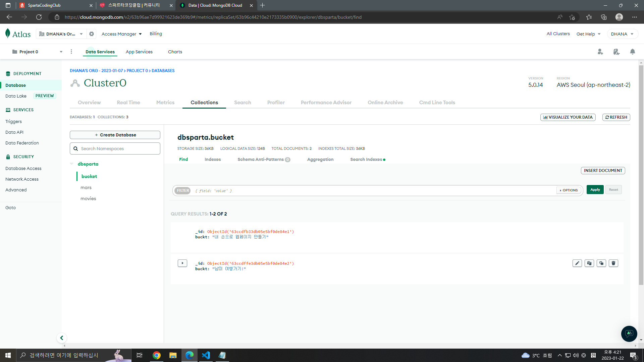Image resolution: width=644 pixels, height=362 pixels.
Task: Show hidden system tray icons
Action: click(559, 355)
